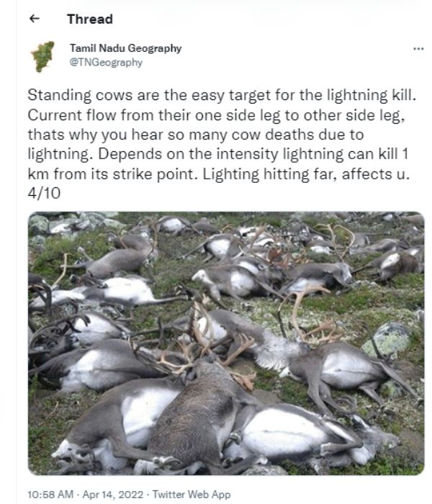The width and height of the screenshot is (432, 504).
Task: Click the 10:58 AM timestamp
Action: click(x=50, y=494)
